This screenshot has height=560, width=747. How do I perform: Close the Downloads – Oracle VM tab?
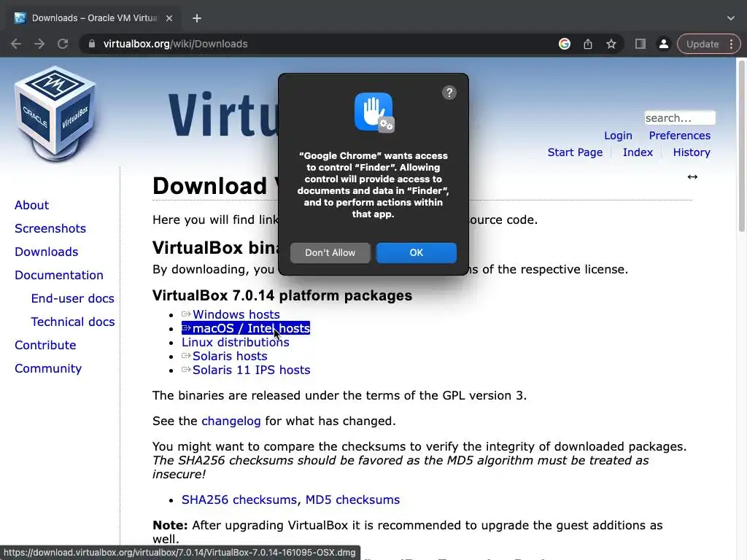pyautogui.click(x=169, y=18)
